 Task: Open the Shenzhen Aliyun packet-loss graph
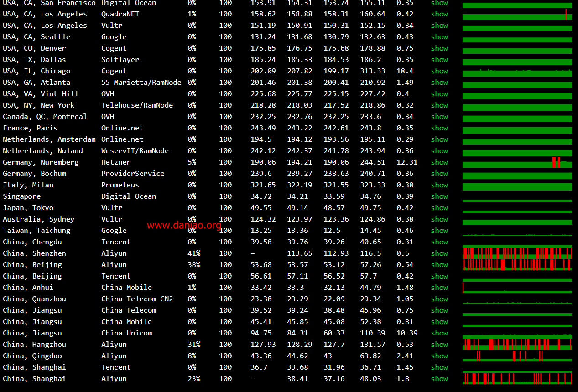tap(517, 253)
